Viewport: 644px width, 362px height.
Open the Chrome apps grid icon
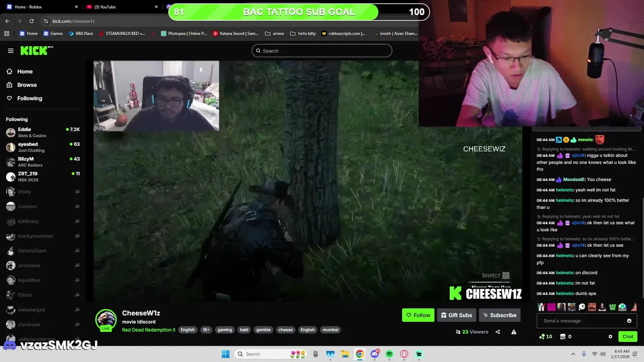(7, 34)
